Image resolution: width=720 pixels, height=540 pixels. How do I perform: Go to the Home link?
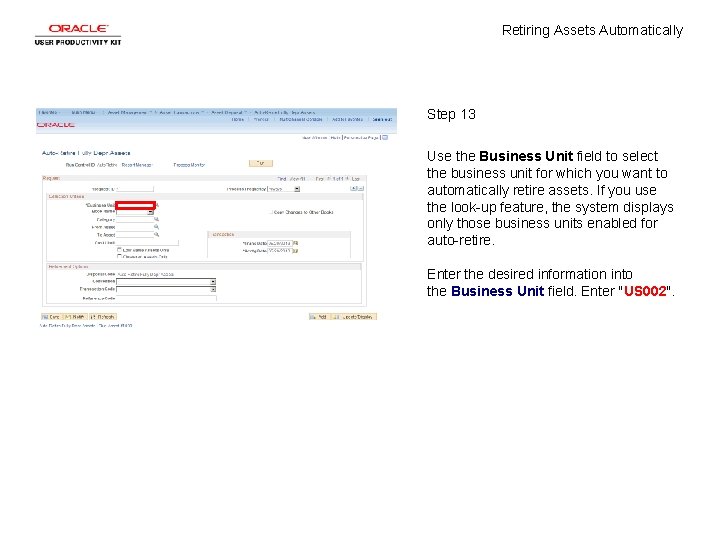[237, 119]
